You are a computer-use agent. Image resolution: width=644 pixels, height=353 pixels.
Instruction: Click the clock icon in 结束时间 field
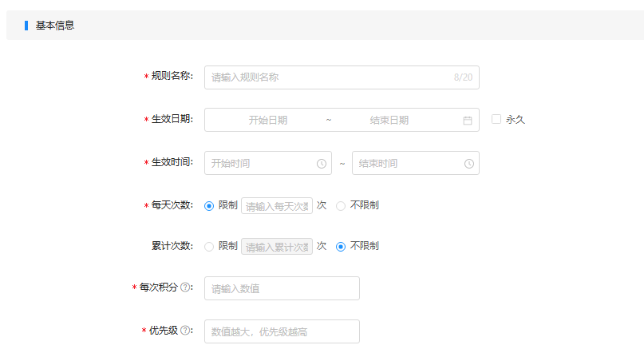pyautogui.click(x=469, y=164)
